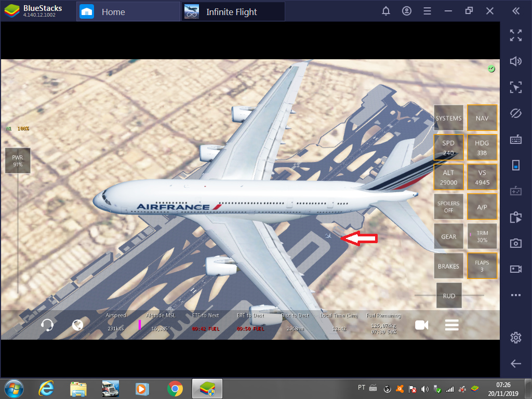Click the BlueStacks taskbar button
Viewport: 532px width, 399px height.
[x=207, y=389]
